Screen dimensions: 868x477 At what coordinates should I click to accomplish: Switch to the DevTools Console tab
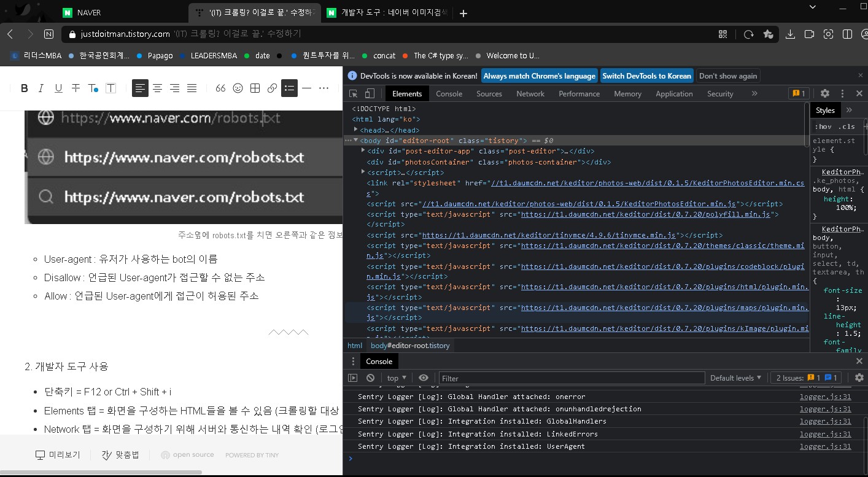(449, 93)
